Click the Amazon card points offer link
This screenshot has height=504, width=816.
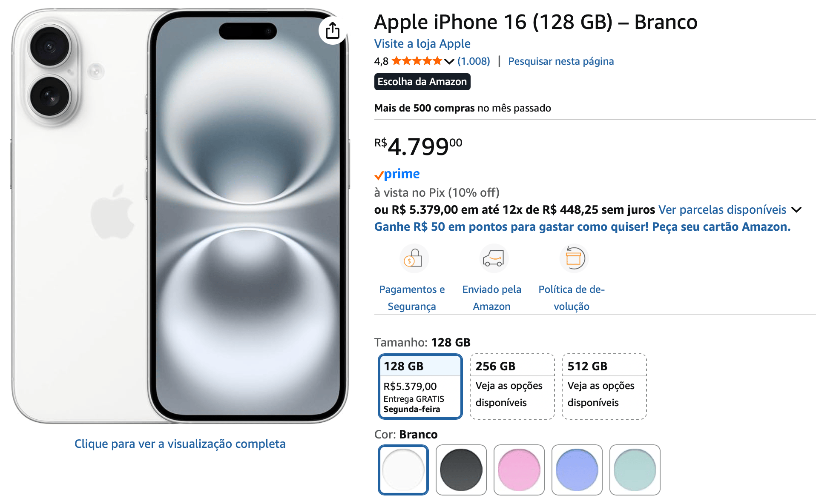tap(582, 227)
